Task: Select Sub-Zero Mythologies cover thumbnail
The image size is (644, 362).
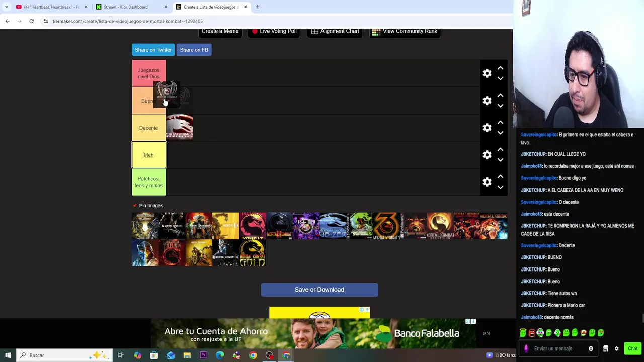Action: point(333,226)
